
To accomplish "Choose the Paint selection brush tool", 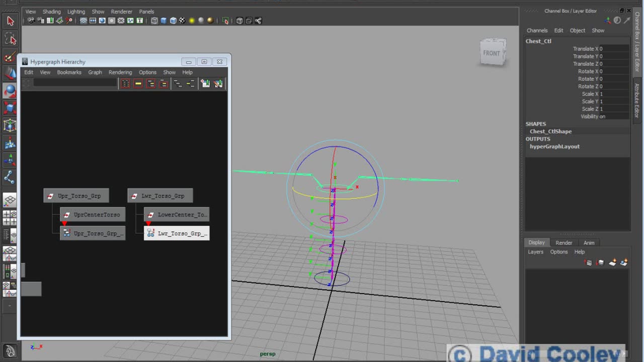I will point(10,56).
